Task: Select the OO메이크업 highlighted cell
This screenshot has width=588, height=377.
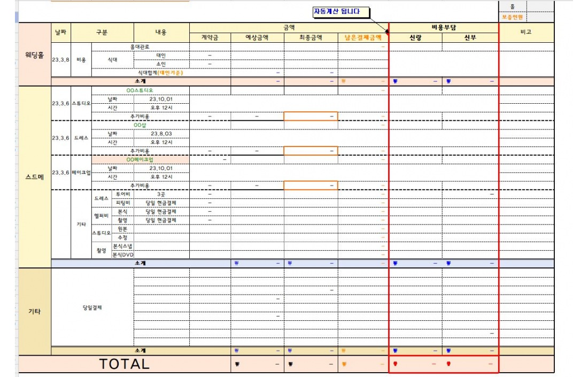Action: pos(140,159)
